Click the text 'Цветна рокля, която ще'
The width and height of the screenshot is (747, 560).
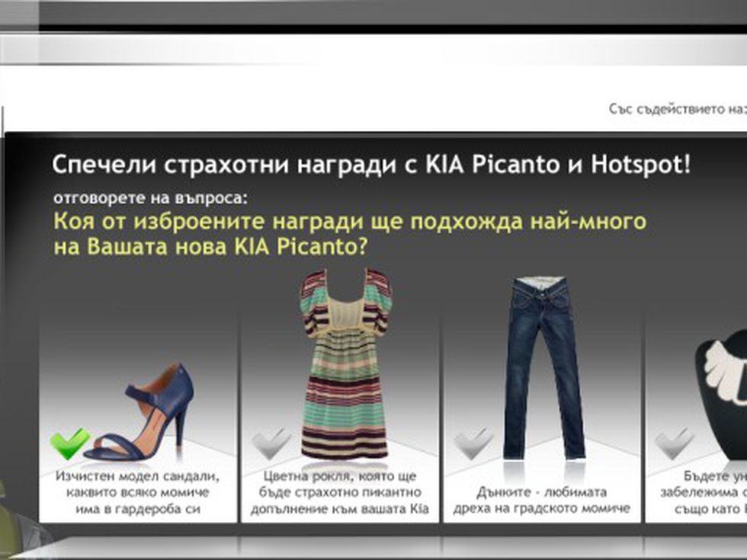pyautogui.click(x=340, y=475)
